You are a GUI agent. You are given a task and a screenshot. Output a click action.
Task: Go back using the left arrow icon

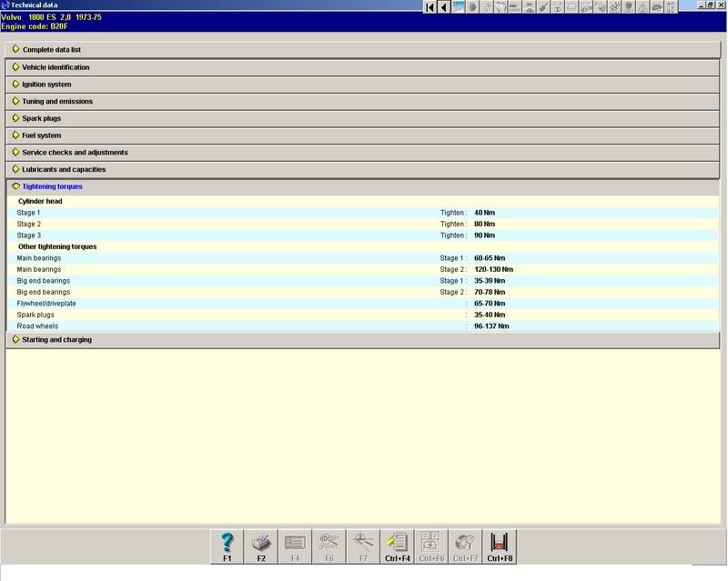click(444, 7)
